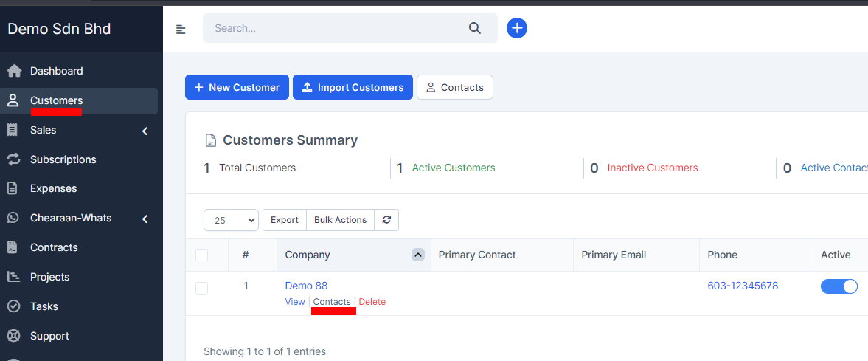Sort by the Company column arrow

[x=418, y=255]
